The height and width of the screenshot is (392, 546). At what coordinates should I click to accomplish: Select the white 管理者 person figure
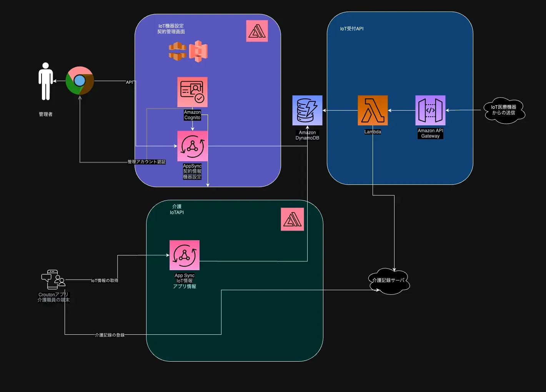point(46,81)
